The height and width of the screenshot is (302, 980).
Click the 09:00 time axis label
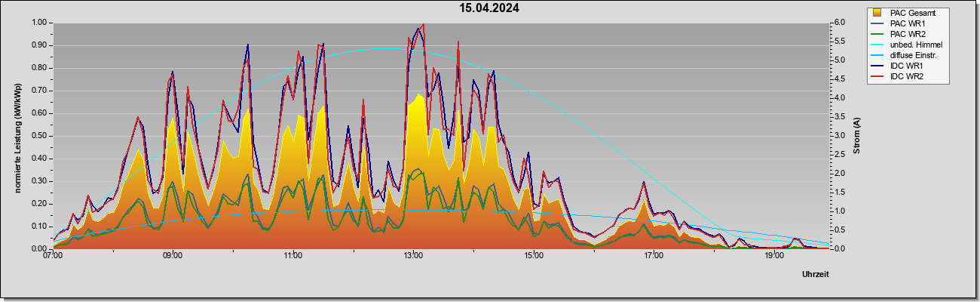[x=173, y=256]
